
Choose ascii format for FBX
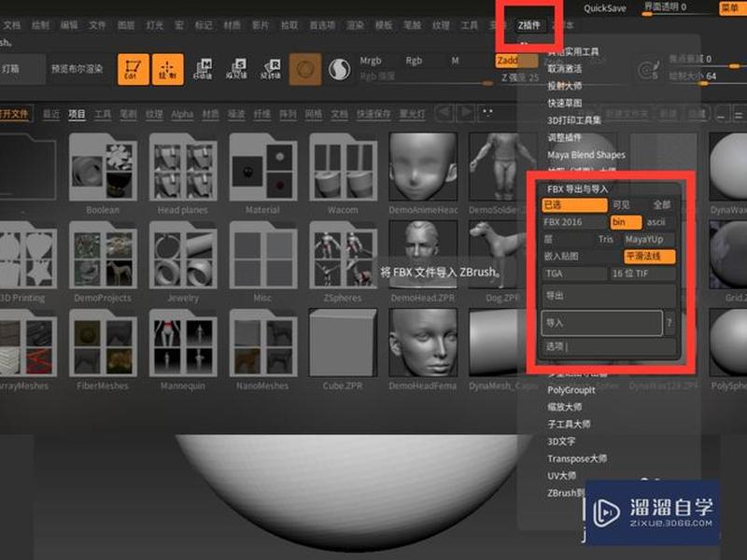[x=656, y=222]
